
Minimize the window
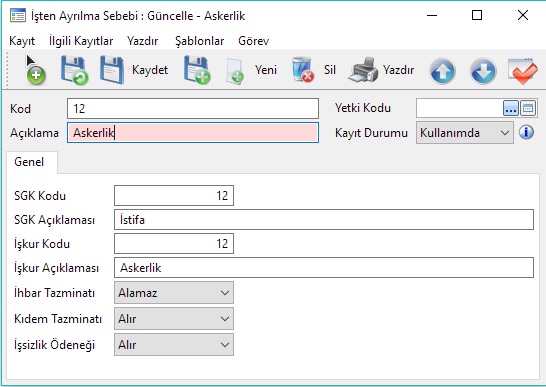coord(432,15)
